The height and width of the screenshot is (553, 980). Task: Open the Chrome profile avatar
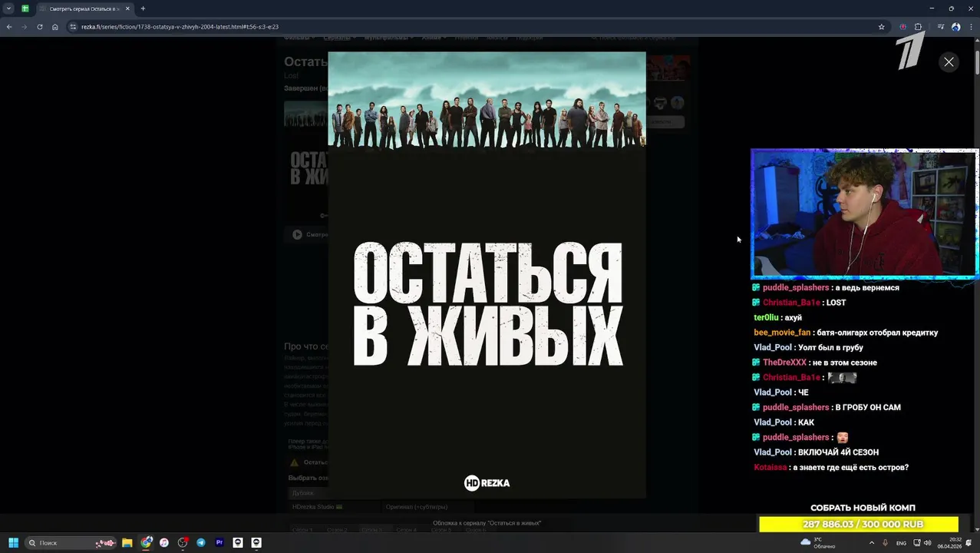(x=955, y=27)
